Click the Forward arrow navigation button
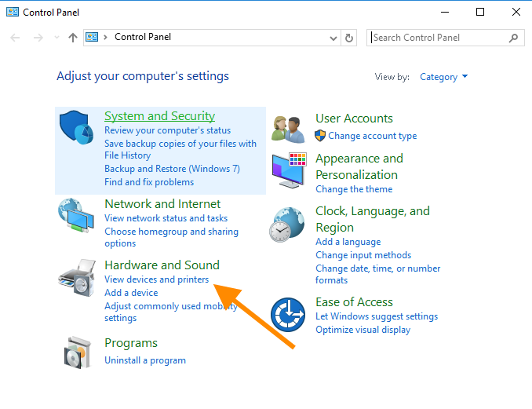This screenshot has height=409, width=532. [38, 38]
